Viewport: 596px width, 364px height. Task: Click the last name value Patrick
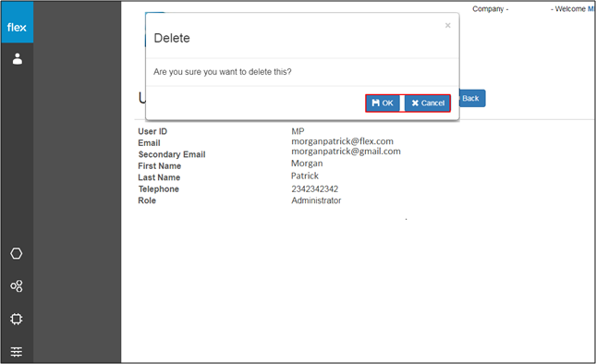pyautogui.click(x=305, y=176)
